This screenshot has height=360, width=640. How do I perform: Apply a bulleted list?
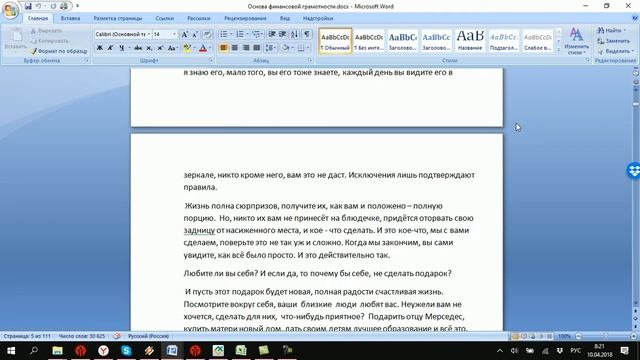tap(224, 34)
